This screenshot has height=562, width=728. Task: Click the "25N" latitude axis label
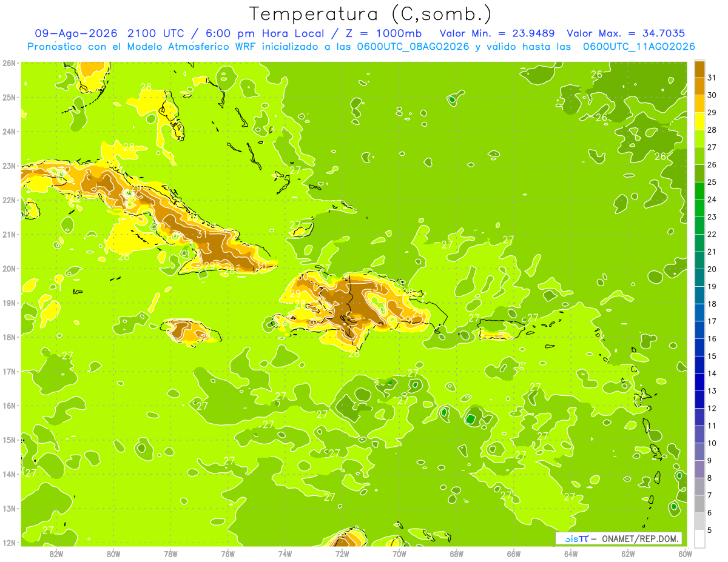coord(8,98)
